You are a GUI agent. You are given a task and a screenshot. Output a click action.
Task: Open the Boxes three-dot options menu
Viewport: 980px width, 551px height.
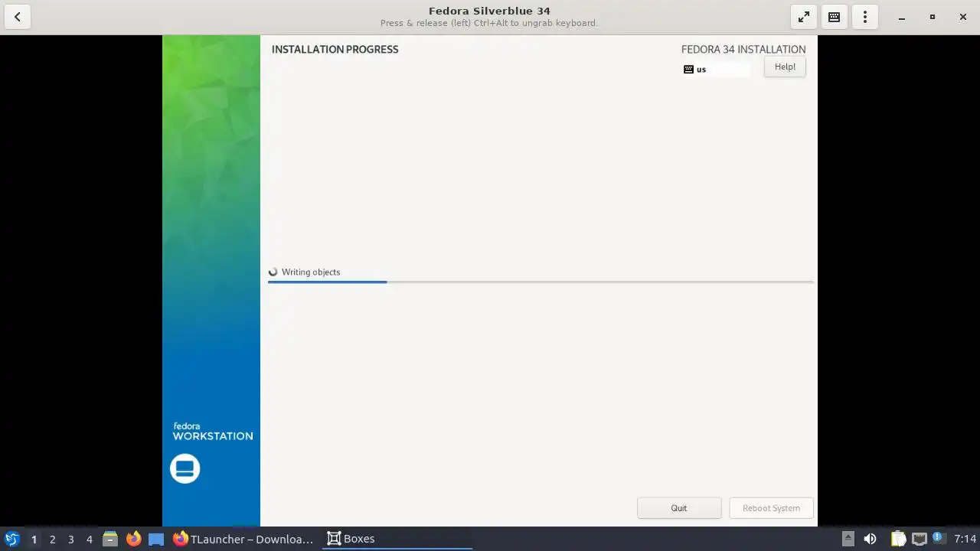click(x=864, y=17)
